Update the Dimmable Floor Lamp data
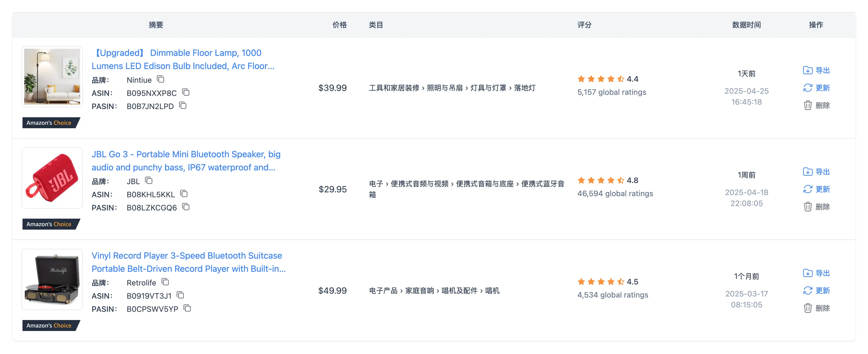The image size is (868, 354). point(816,88)
